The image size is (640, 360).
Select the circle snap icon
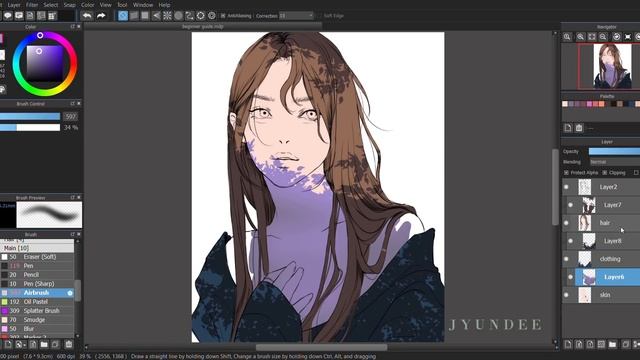coord(178,16)
